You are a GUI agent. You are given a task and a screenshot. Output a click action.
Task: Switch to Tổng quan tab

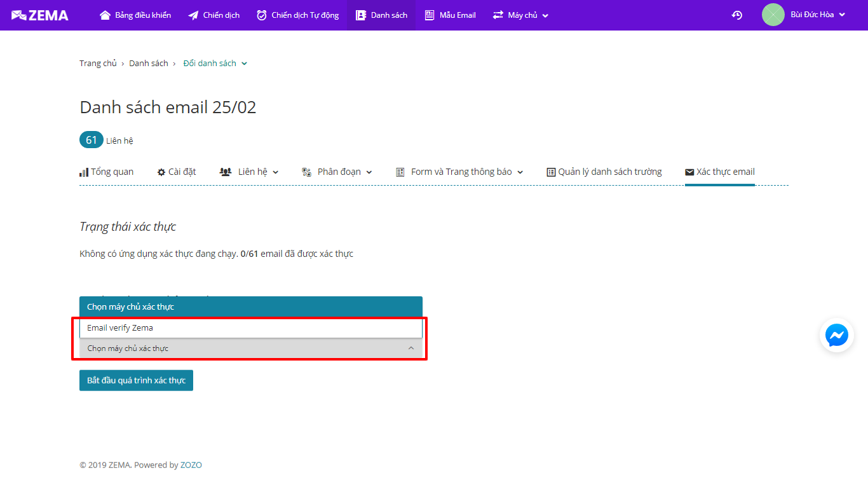[107, 172]
